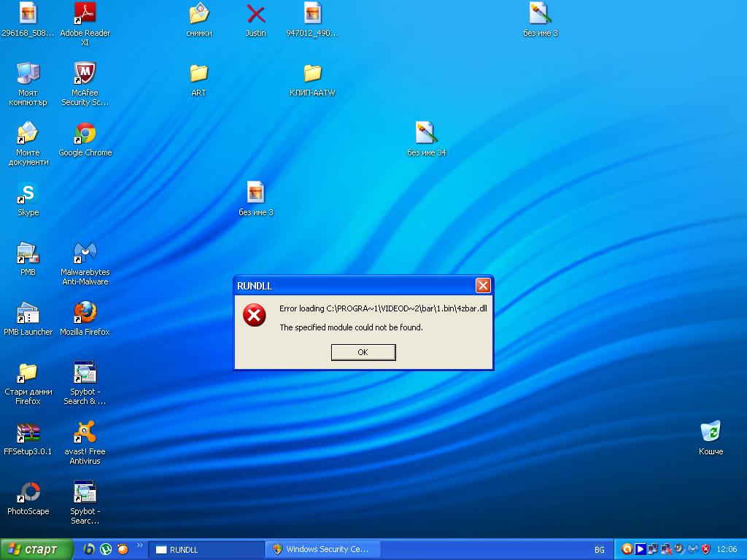Click the BG language indicator
Image resolution: width=747 pixels, height=560 pixels.
(x=600, y=550)
